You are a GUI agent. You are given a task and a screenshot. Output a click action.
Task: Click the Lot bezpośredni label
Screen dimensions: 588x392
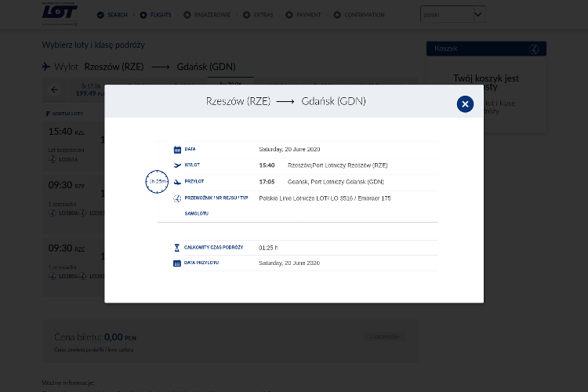point(66,150)
